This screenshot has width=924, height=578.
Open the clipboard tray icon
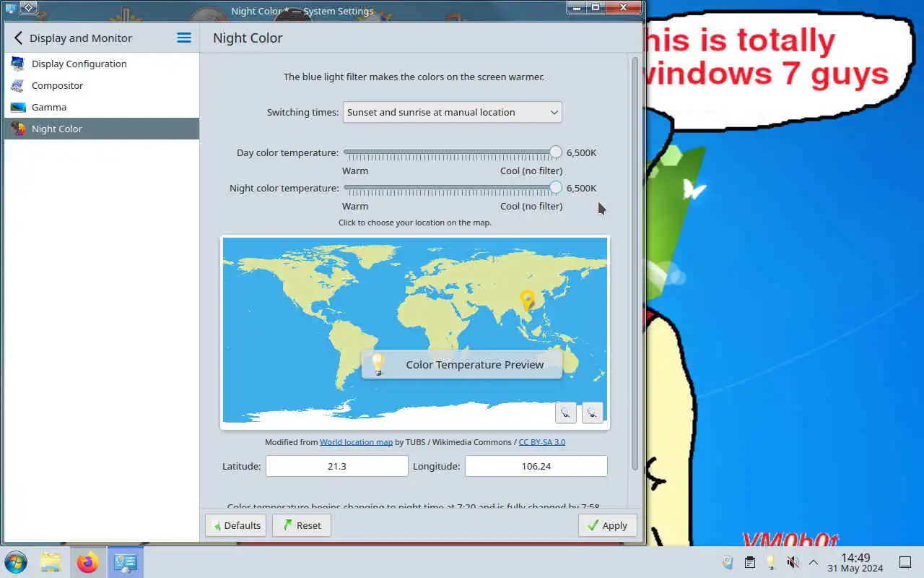click(x=749, y=562)
